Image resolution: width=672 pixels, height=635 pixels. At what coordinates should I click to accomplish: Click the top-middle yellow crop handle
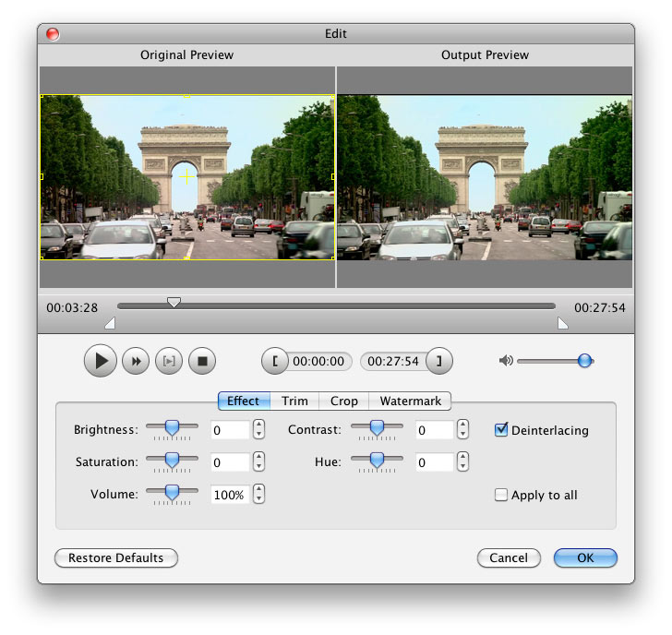(x=186, y=96)
